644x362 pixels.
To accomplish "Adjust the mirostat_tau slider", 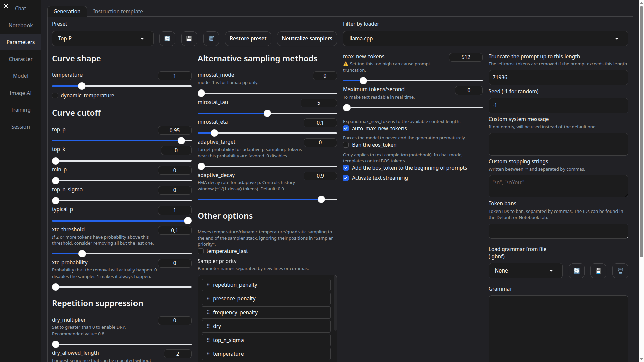I will pyautogui.click(x=267, y=113).
